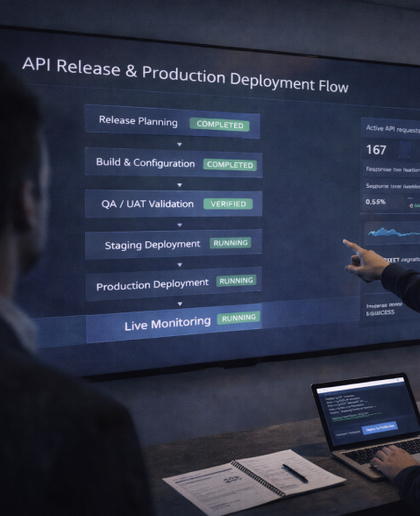Select the highlighted Live Monitoring step label
The height and width of the screenshot is (516, 420).
[x=167, y=324]
